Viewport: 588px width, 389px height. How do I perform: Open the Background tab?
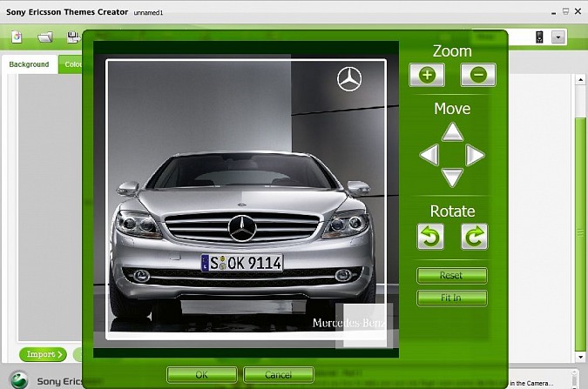(x=30, y=64)
